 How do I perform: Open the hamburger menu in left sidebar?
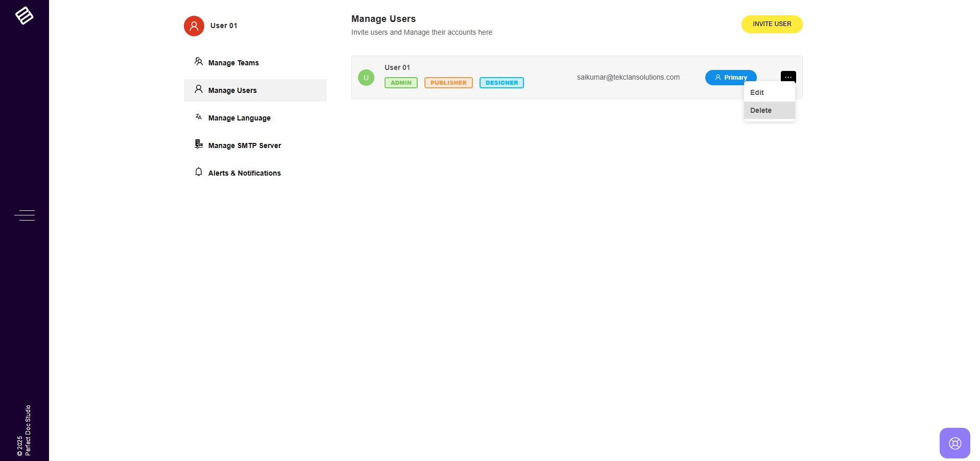(25, 215)
